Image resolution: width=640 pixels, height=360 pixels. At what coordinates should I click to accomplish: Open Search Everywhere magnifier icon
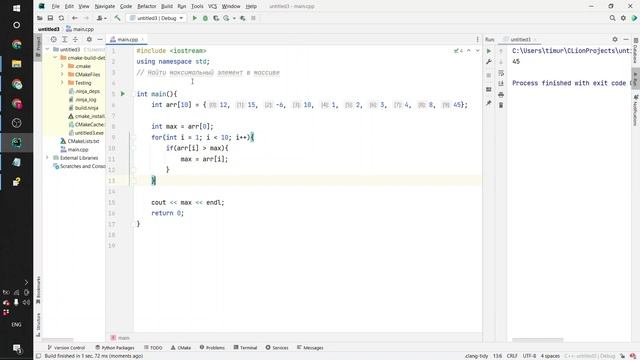click(612, 18)
